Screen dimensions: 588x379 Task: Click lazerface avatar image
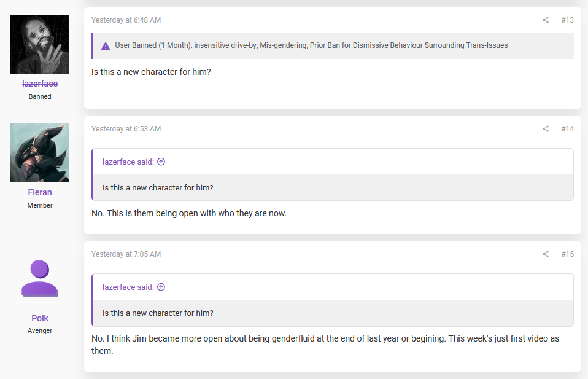point(40,44)
